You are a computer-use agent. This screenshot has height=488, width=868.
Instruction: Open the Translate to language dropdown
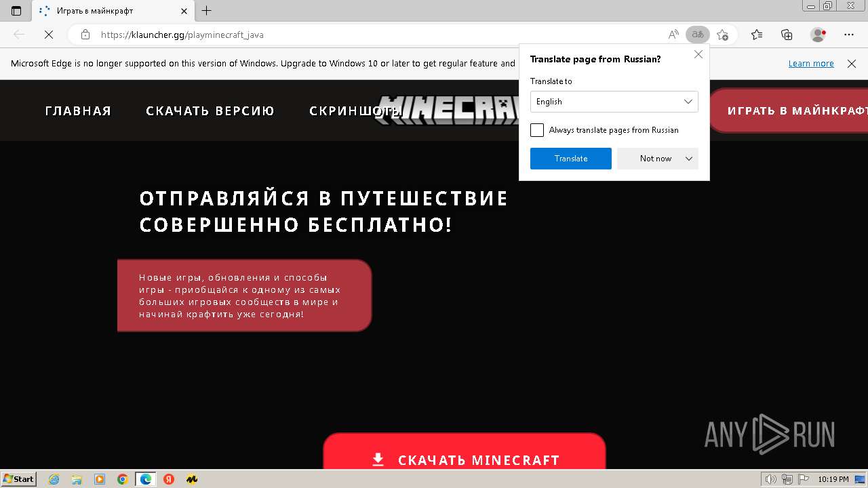click(x=614, y=102)
